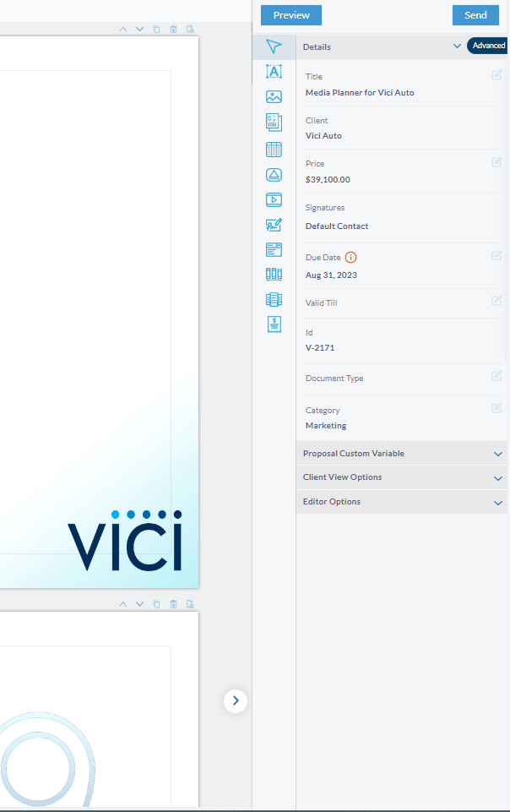Choose the three-column layout icon
This screenshot has width=510, height=812.
pyautogui.click(x=274, y=275)
